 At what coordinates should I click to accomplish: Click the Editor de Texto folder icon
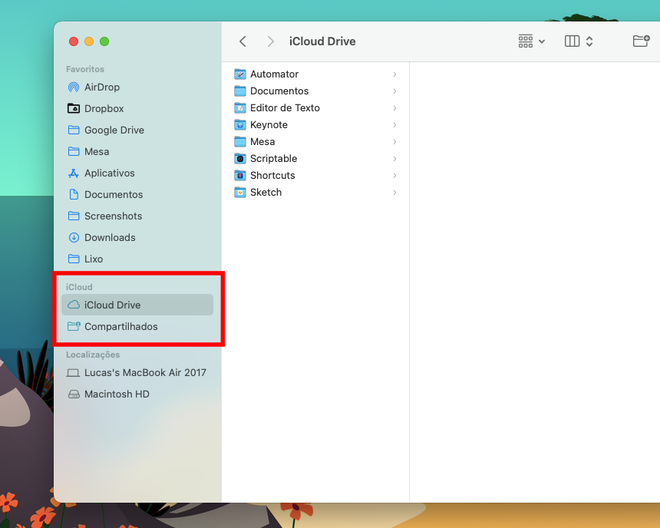[x=240, y=108]
